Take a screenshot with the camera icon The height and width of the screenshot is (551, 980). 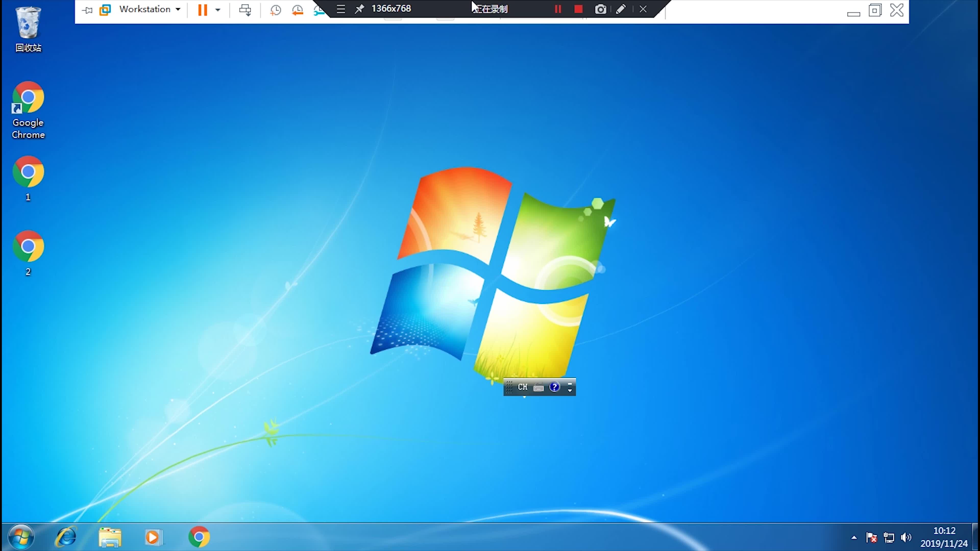[x=600, y=9]
